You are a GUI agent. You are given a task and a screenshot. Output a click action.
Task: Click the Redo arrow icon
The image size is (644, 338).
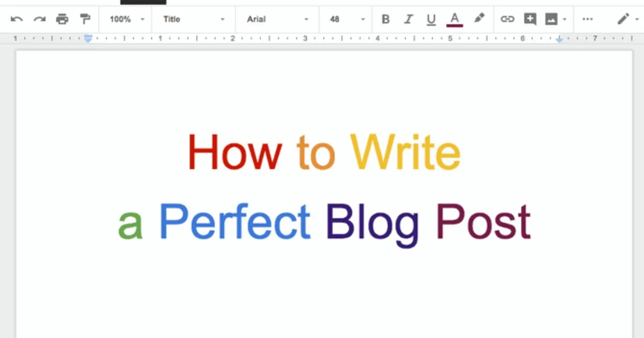pos(39,19)
